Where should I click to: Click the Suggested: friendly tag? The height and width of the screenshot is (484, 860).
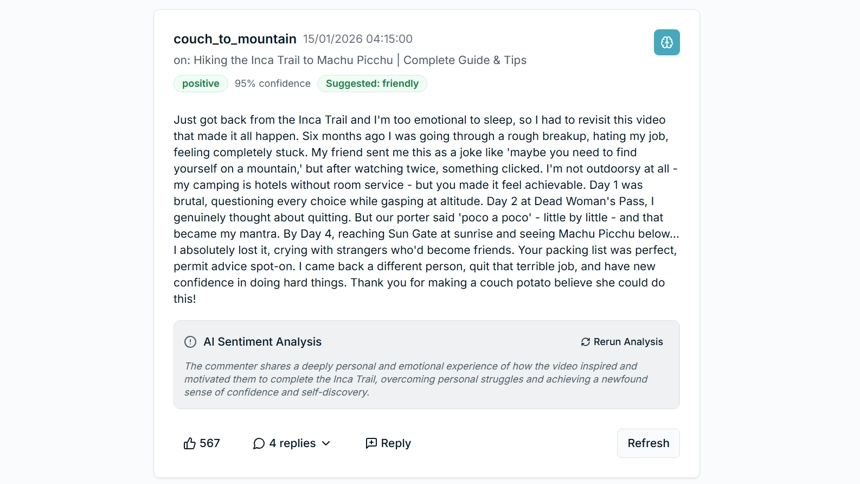coord(372,84)
